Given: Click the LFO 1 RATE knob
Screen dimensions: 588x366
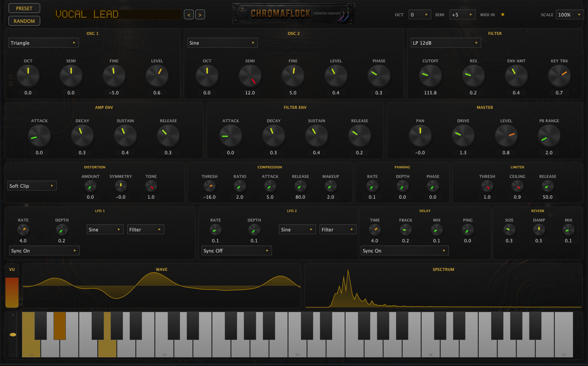Looking at the screenshot, I should point(23,230).
